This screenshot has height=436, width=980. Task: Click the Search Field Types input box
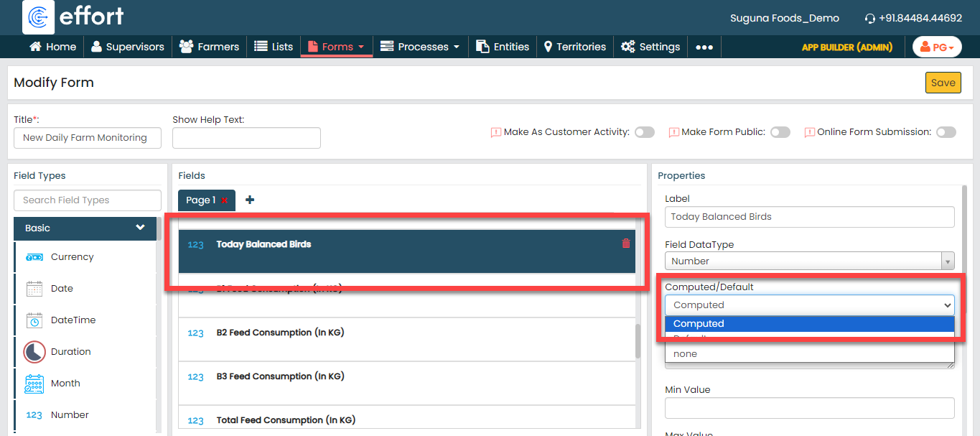(88, 200)
